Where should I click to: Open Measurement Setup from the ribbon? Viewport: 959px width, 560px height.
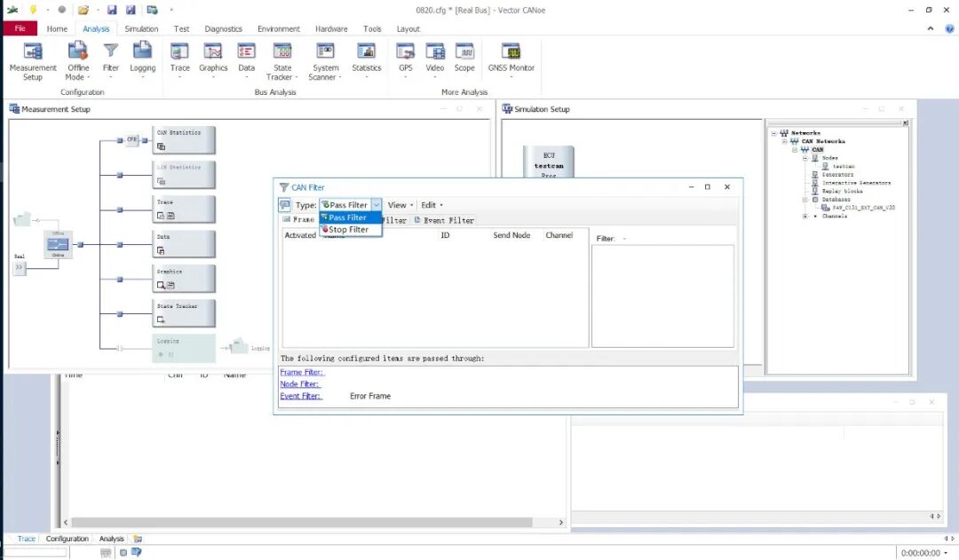33,60
